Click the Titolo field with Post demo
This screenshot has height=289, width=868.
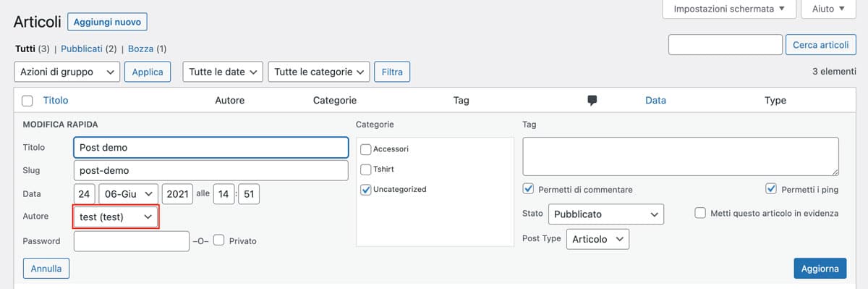pyautogui.click(x=211, y=148)
